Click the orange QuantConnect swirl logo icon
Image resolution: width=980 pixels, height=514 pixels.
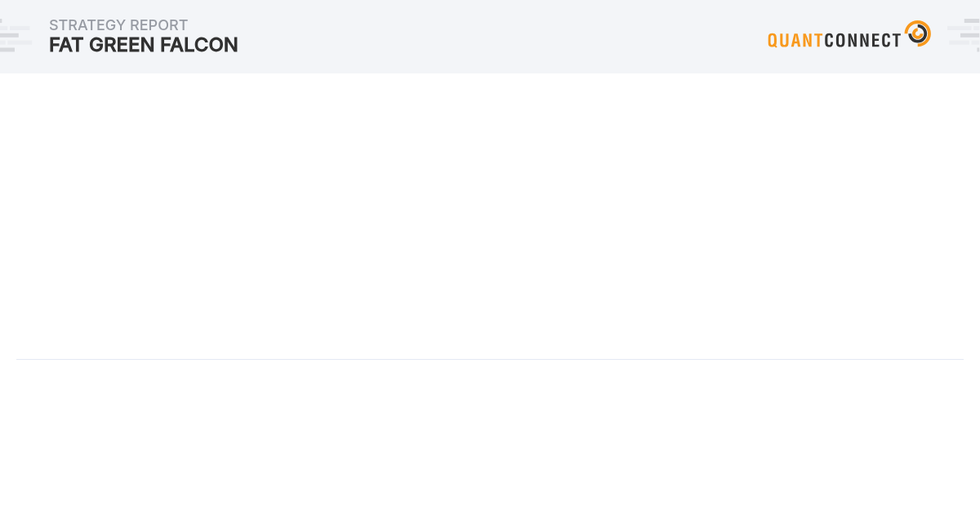(x=918, y=33)
